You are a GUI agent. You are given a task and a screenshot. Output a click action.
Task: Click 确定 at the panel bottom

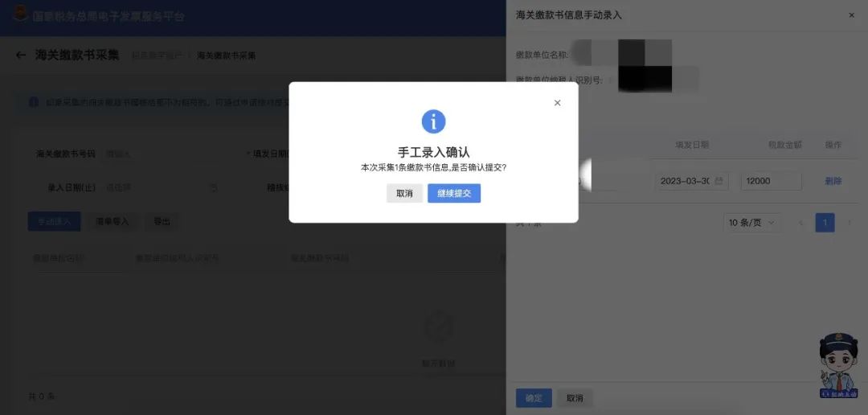click(x=534, y=398)
